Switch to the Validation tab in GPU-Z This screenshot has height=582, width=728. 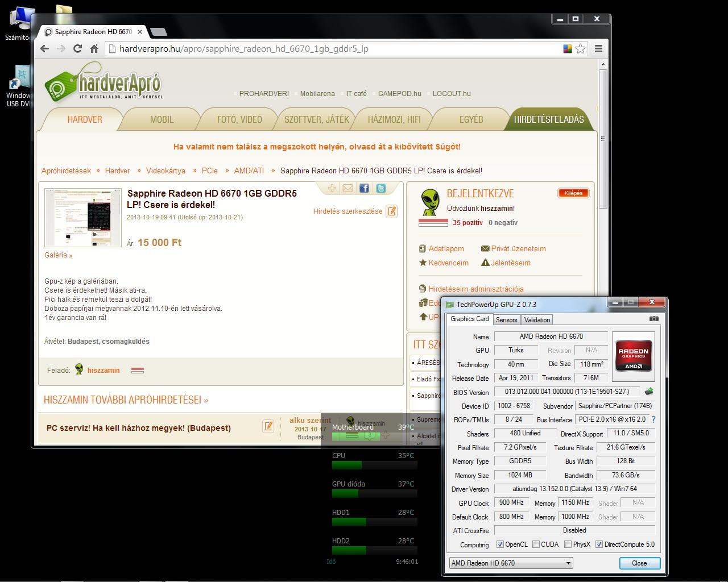click(537, 320)
